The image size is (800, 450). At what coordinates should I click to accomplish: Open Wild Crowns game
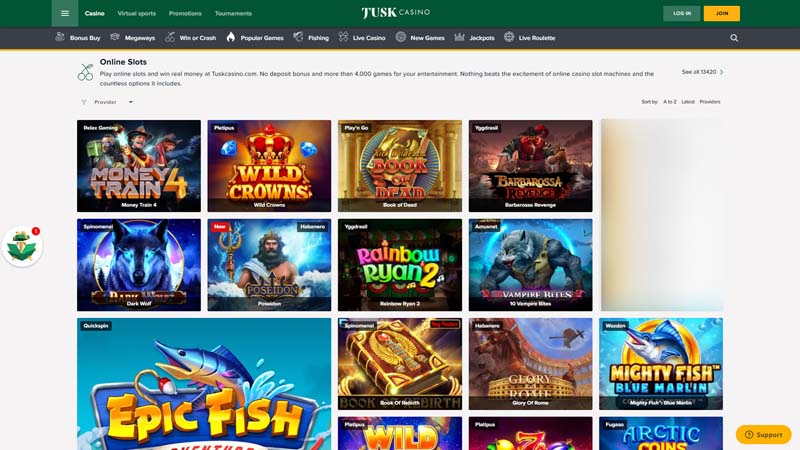(x=269, y=166)
